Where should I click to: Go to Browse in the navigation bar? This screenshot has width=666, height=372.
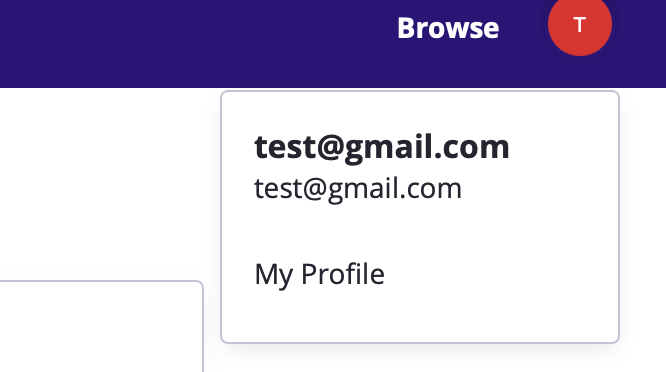pyautogui.click(x=448, y=28)
